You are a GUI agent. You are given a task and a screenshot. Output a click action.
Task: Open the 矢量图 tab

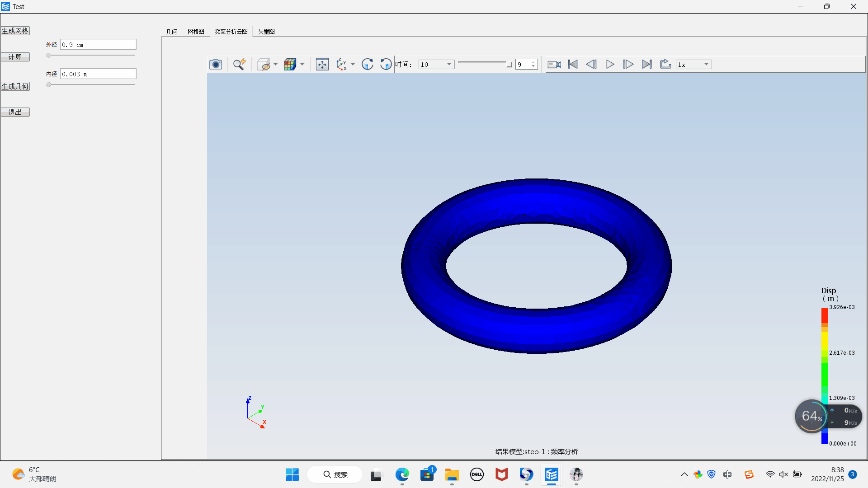pyautogui.click(x=266, y=31)
